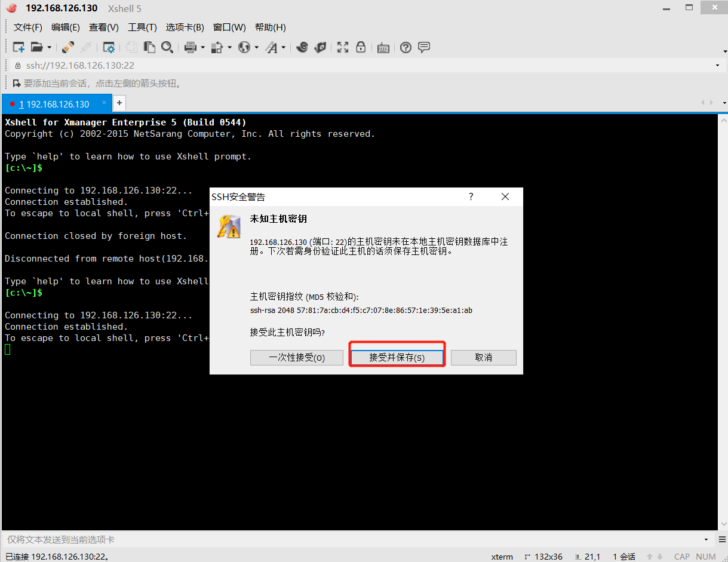Expand the compose bar dropdown arrow

(x=707, y=539)
